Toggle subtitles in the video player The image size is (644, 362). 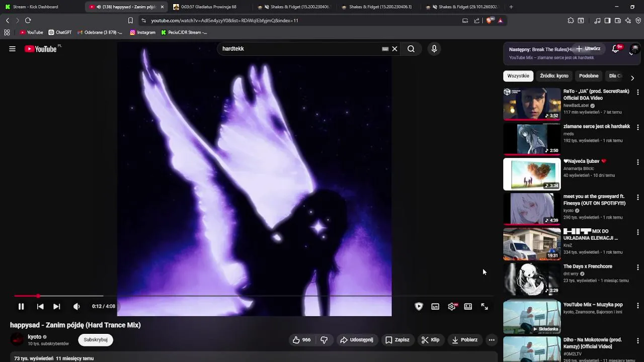coord(435,306)
